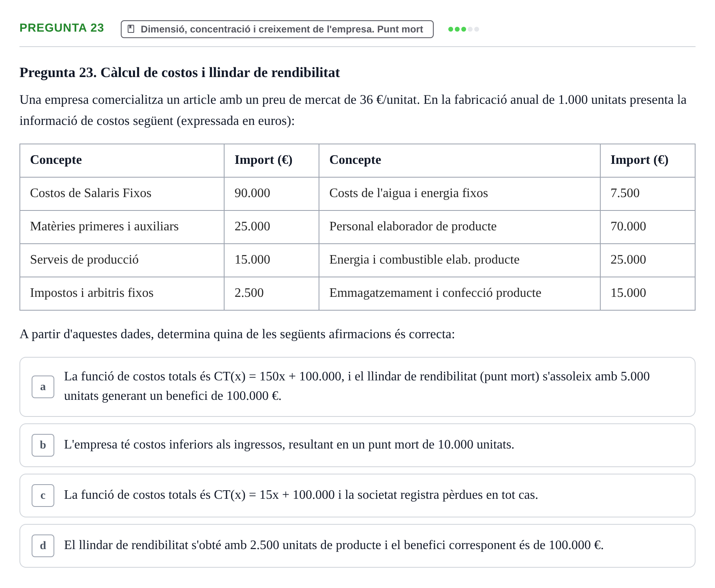This screenshot has width=715, height=588.
Task: Click the Matèries primeres i auxiliars cell
Action: pyautogui.click(x=122, y=227)
